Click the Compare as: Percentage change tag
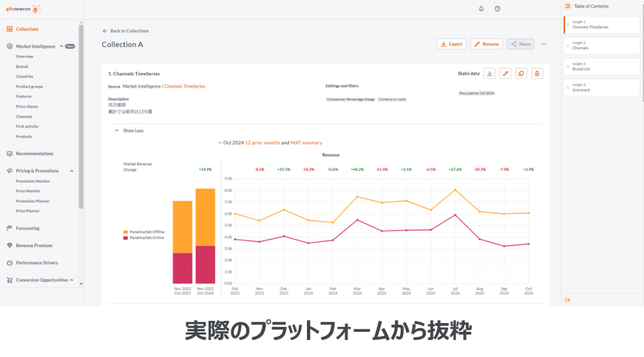This screenshot has height=357, width=644. 351,99
